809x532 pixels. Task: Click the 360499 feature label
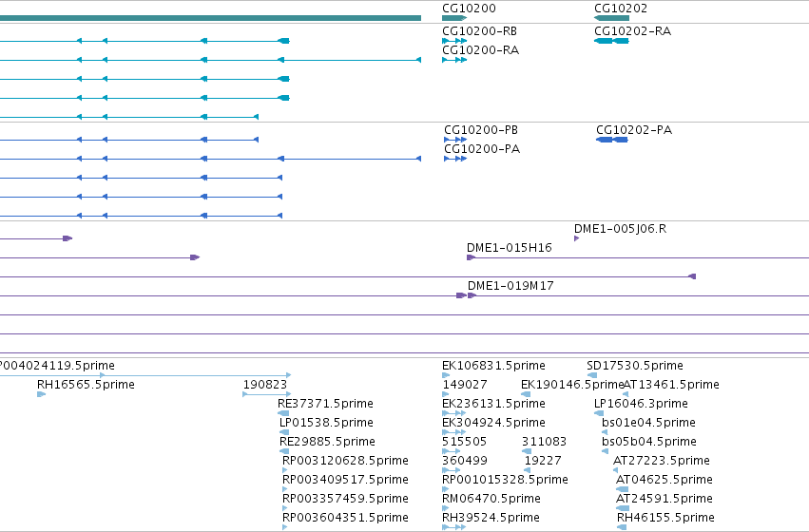(x=465, y=461)
